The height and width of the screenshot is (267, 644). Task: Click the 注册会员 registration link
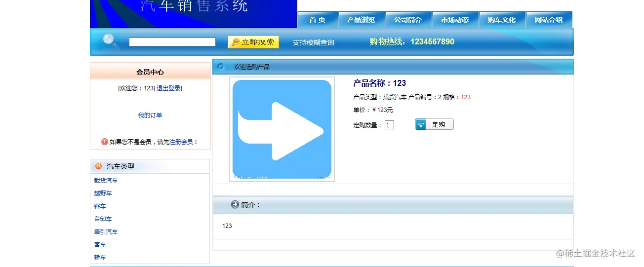click(181, 142)
